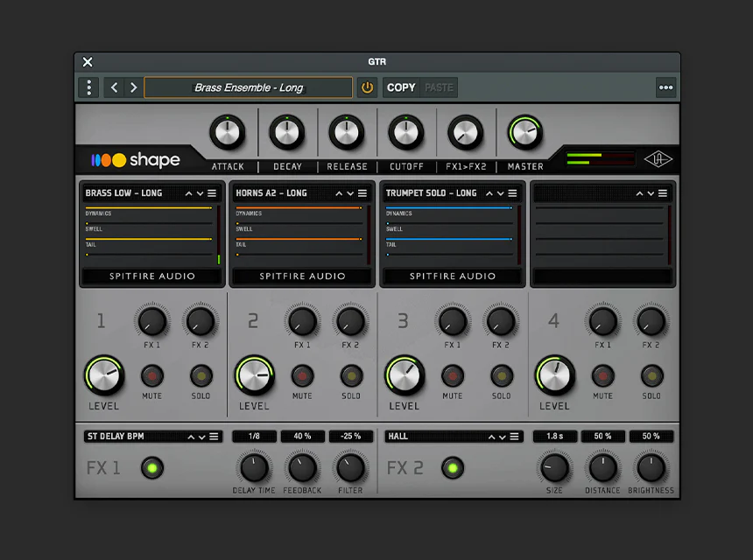
Task: Click the FX1>FX2 knob
Action: point(465,132)
